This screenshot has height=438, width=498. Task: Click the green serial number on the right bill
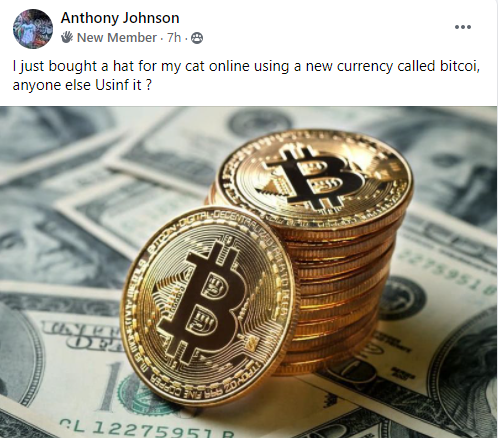click(448, 271)
